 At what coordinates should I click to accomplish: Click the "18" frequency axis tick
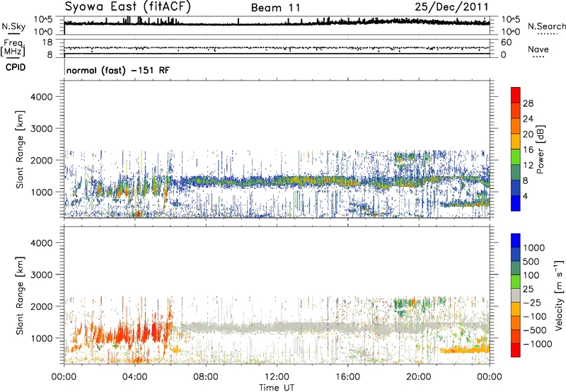[x=47, y=42]
